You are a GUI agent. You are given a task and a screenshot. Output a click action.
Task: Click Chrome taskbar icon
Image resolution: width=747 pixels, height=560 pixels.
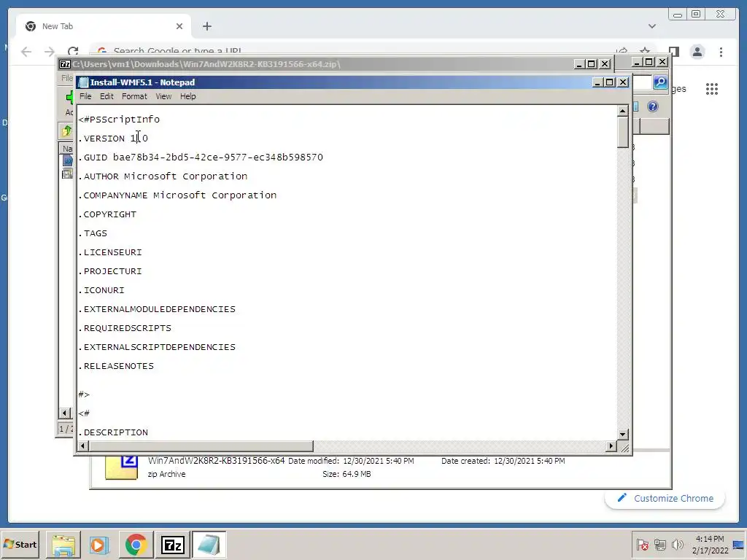136,545
